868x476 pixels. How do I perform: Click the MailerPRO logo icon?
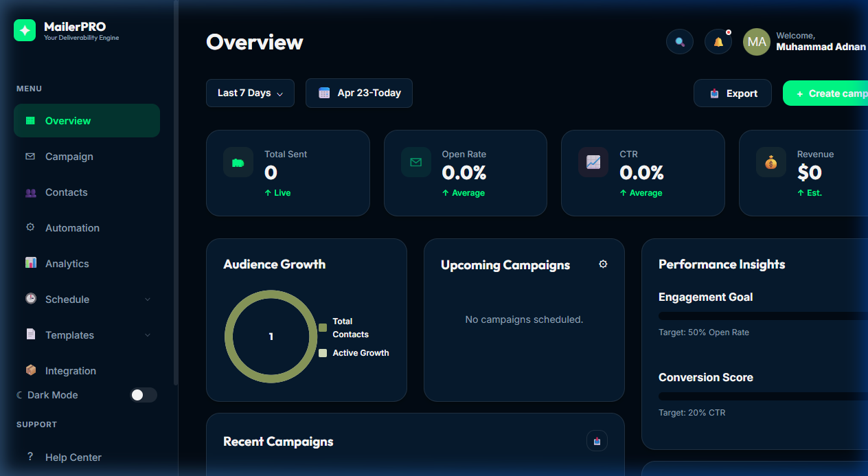point(25,30)
